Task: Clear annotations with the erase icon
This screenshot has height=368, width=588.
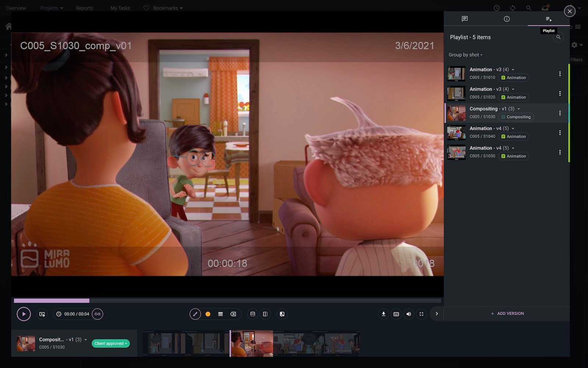Action: pyautogui.click(x=233, y=314)
